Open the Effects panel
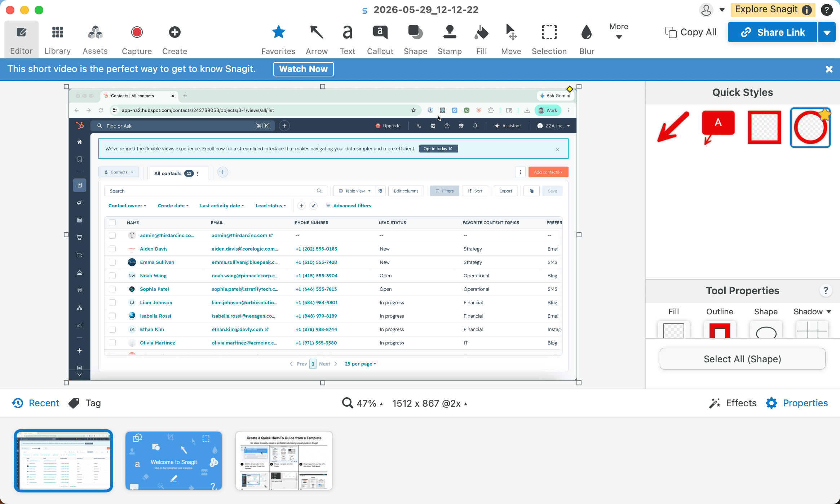840x504 pixels. [x=733, y=403]
